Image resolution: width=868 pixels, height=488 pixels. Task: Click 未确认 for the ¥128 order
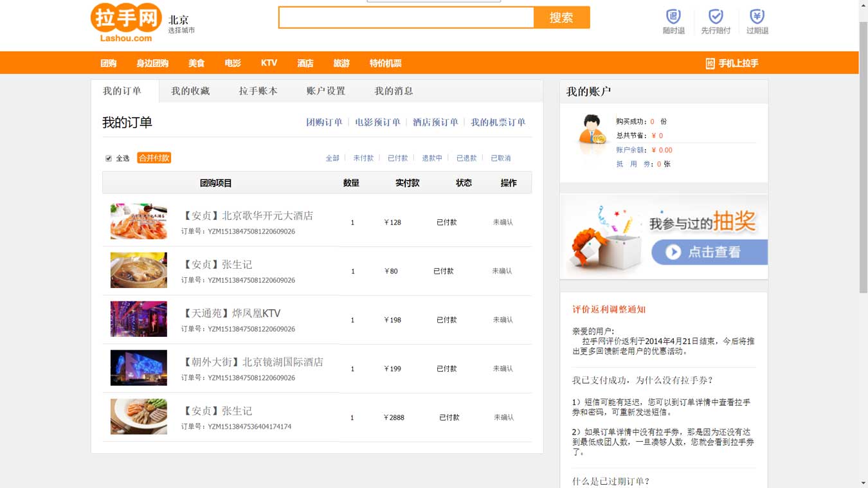503,222
